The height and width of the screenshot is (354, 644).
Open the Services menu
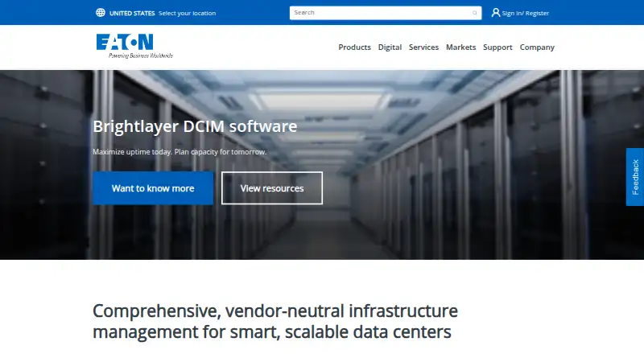tap(423, 47)
